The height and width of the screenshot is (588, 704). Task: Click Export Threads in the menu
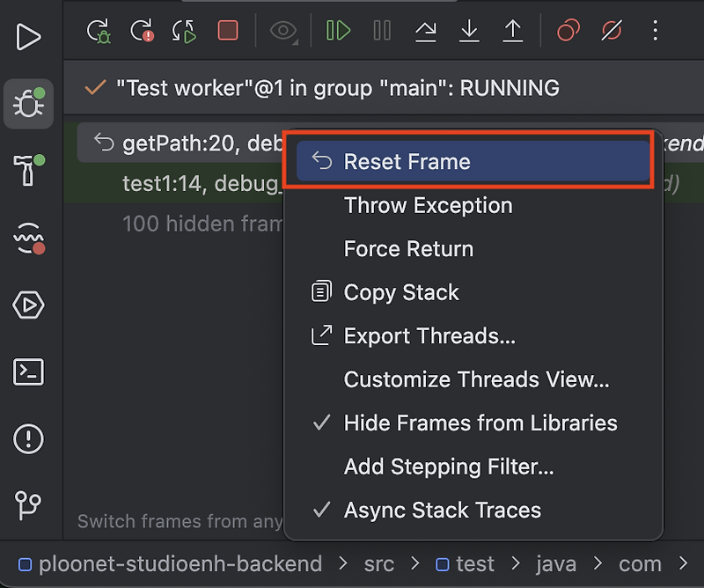[414, 335]
